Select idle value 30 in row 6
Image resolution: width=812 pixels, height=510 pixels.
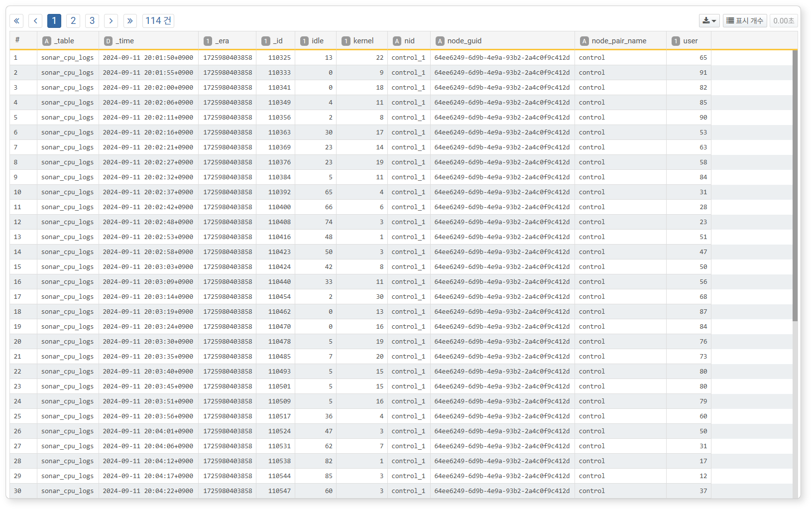click(329, 132)
